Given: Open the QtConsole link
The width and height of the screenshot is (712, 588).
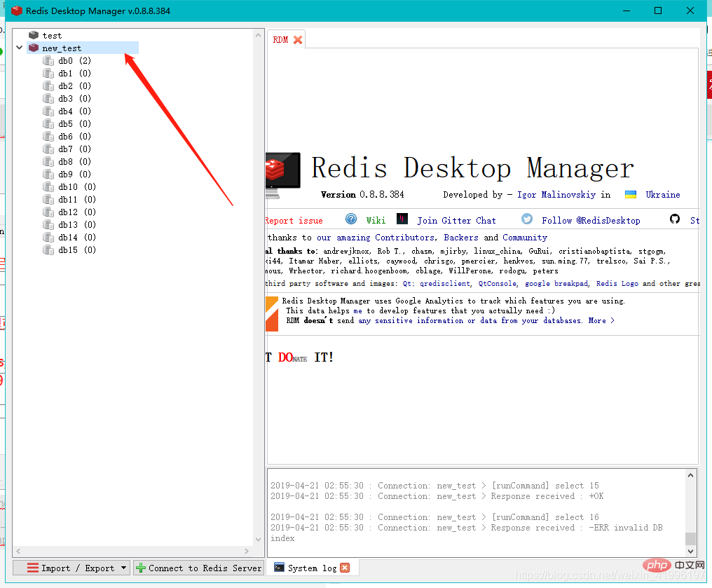Looking at the screenshot, I should click(x=498, y=283).
